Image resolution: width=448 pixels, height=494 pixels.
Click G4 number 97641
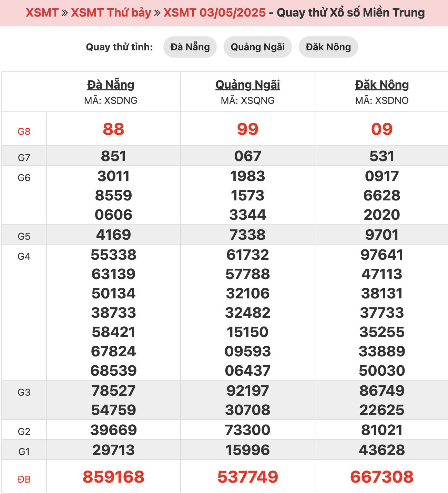click(x=382, y=255)
